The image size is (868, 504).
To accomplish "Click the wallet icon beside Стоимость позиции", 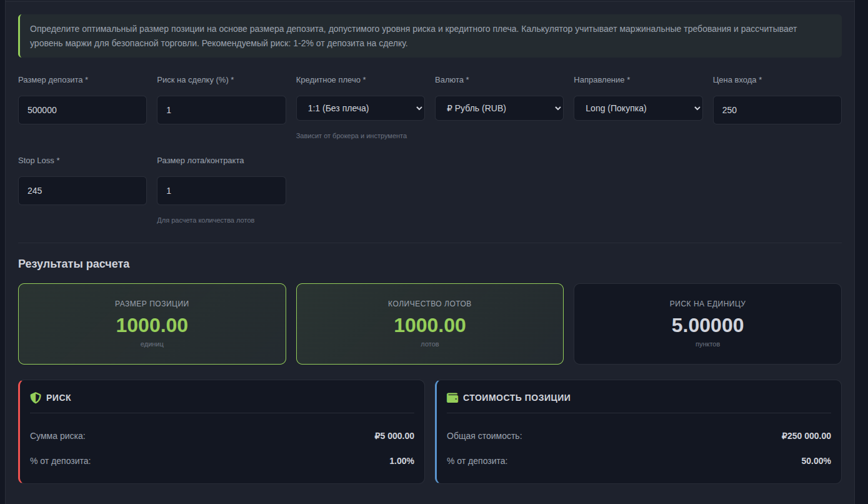I will 452,398.
